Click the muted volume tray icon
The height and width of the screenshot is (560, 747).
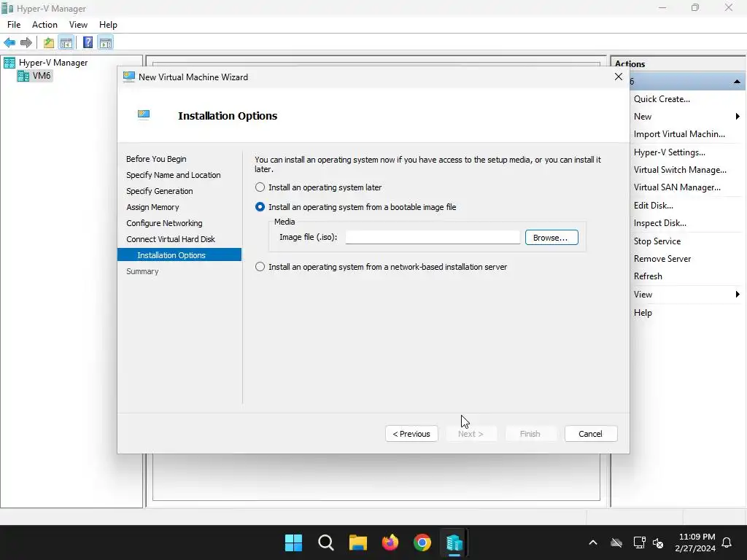click(658, 542)
